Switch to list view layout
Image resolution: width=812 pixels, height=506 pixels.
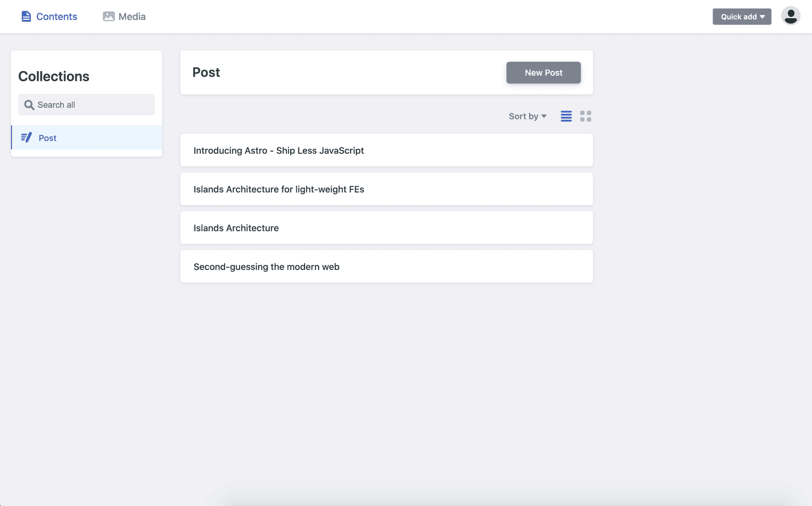click(x=566, y=116)
